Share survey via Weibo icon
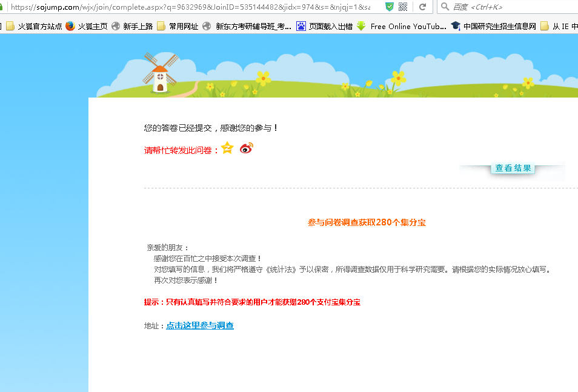 [246, 148]
